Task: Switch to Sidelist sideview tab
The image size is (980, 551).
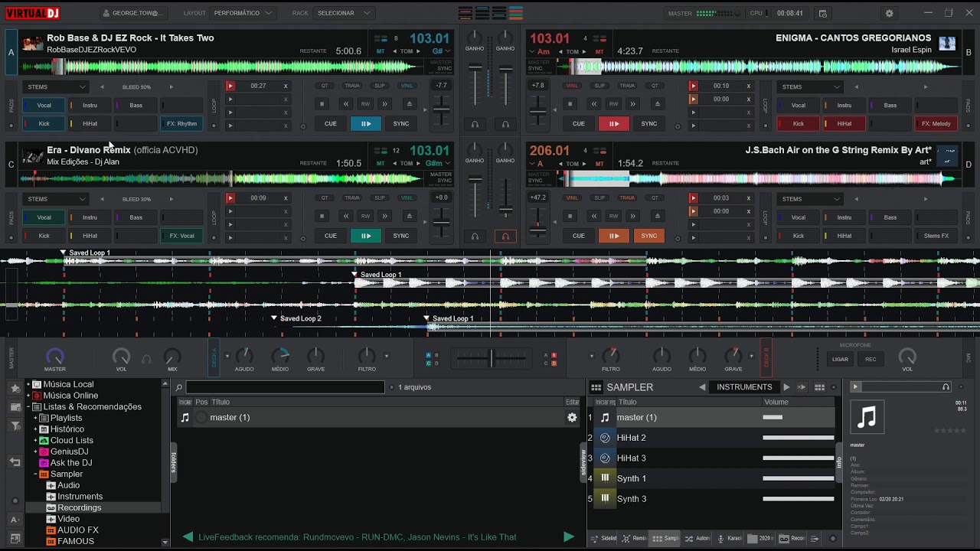Action: 603,538
